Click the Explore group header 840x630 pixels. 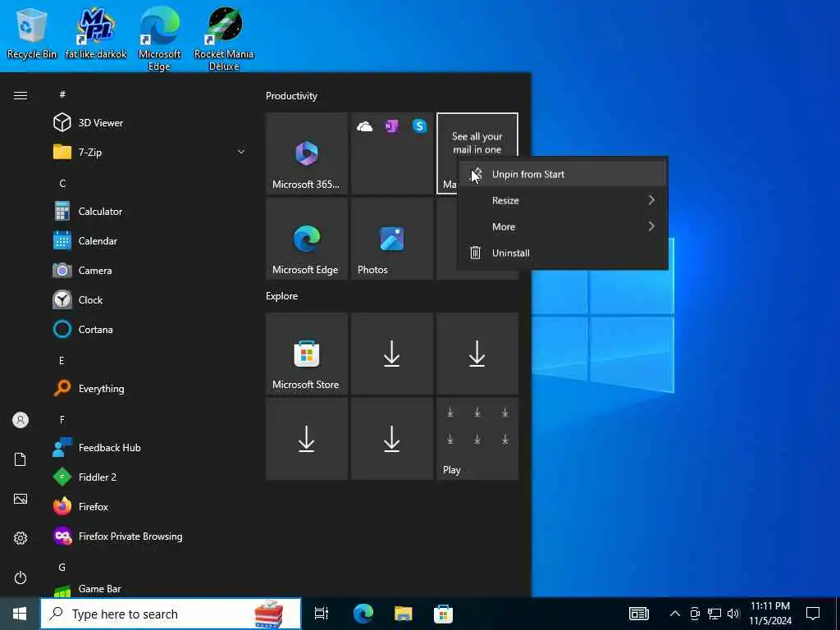282,296
